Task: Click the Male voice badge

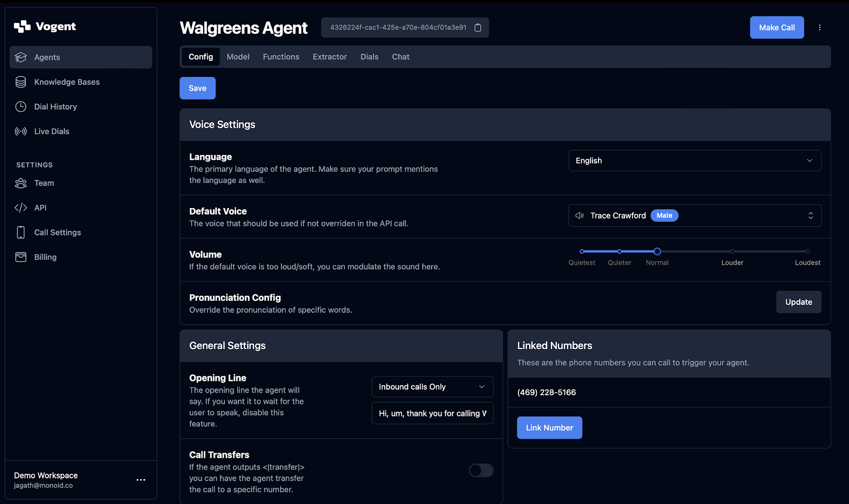Action: point(664,215)
